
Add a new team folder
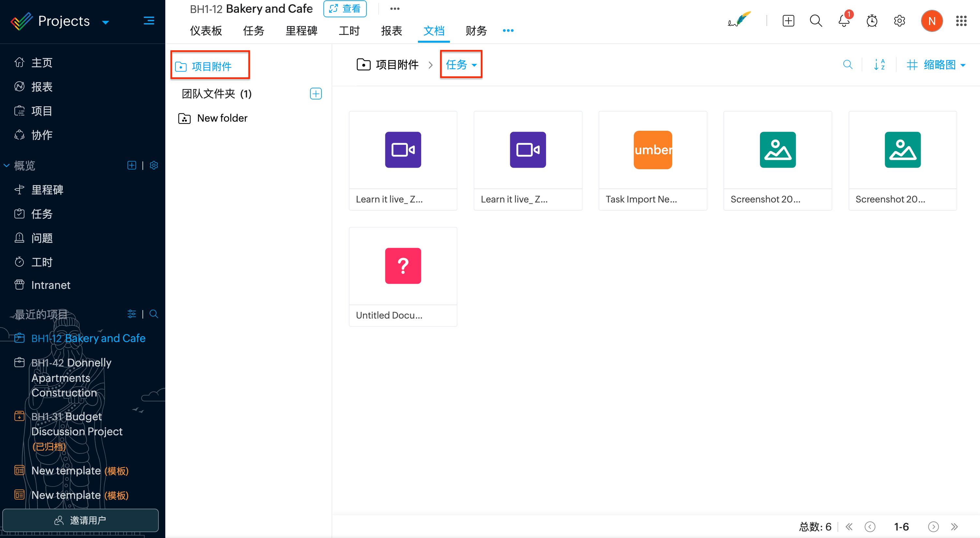pyautogui.click(x=315, y=94)
